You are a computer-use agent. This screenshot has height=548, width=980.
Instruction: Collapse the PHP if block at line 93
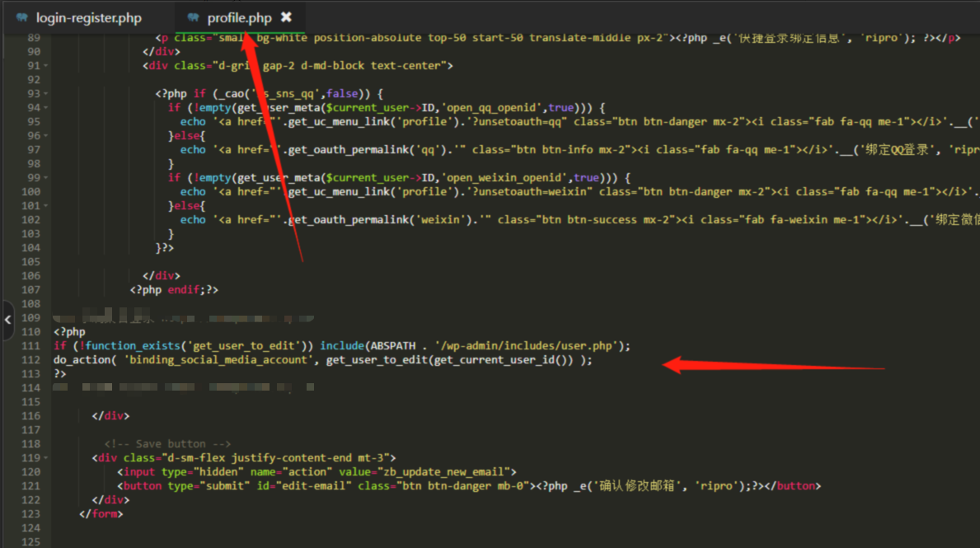[46, 94]
